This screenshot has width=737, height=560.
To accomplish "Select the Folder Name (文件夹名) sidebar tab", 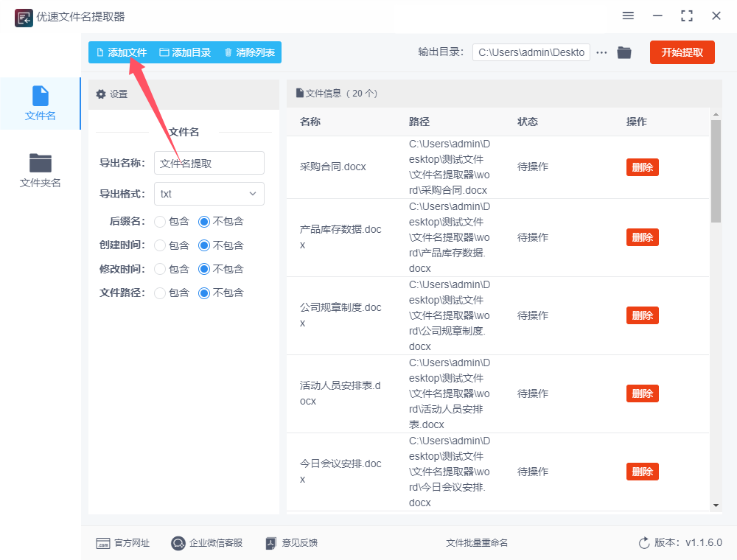I will point(41,170).
